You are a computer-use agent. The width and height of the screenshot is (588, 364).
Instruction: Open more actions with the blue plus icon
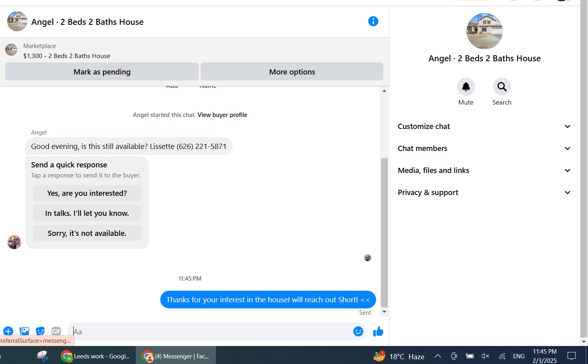click(8, 332)
